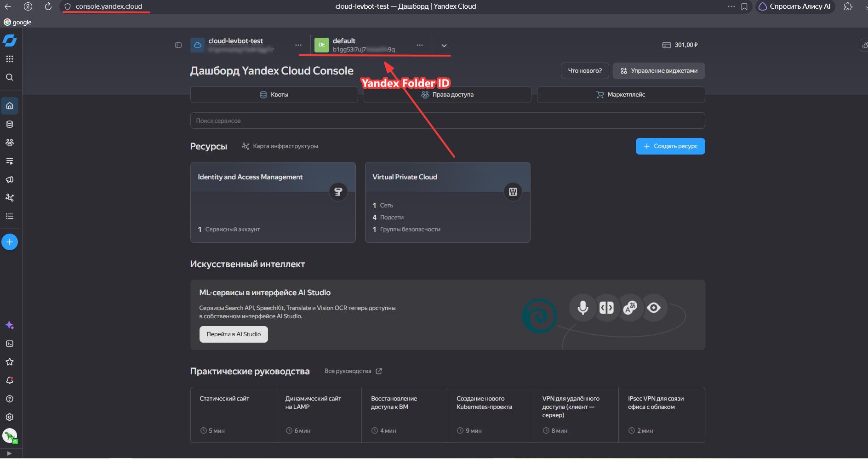
Task: Open the browser three-dot page menu
Action: [731, 6]
